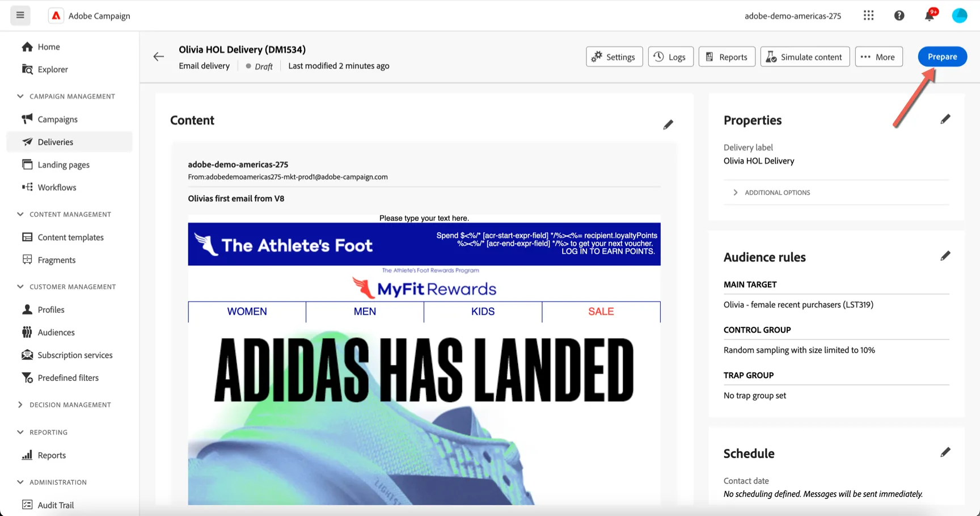This screenshot has height=516, width=980.
Task: Edit Schedule with the pencil icon
Action: tap(945, 452)
